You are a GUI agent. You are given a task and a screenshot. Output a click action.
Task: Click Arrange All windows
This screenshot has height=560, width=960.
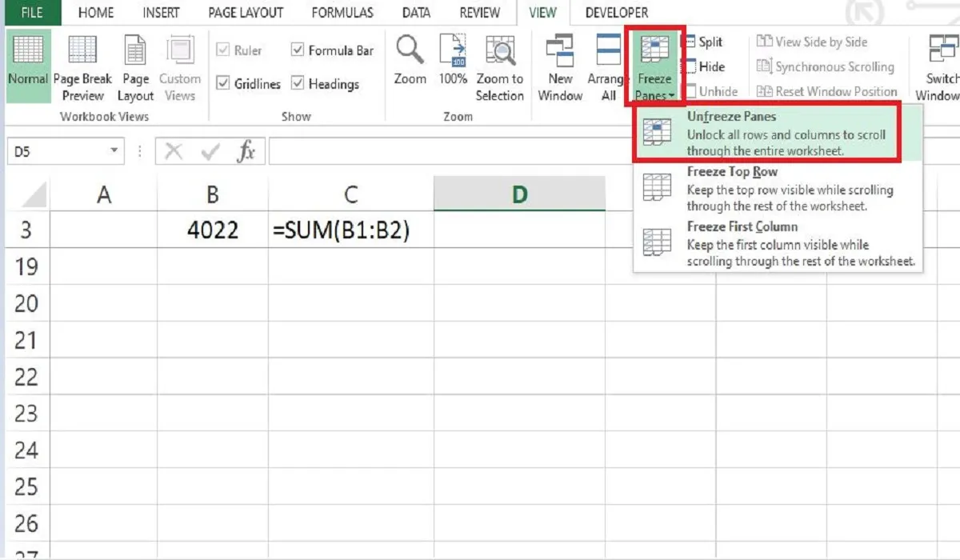[x=608, y=69]
